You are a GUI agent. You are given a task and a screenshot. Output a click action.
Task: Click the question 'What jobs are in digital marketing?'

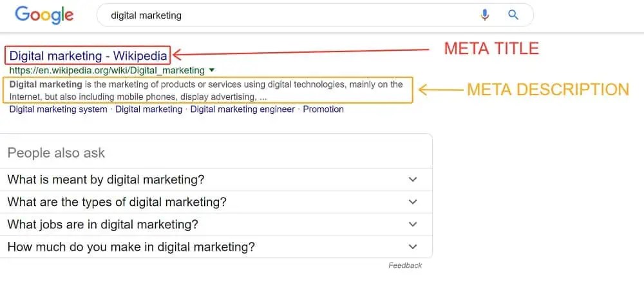pyautogui.click(x=102, y=225)
